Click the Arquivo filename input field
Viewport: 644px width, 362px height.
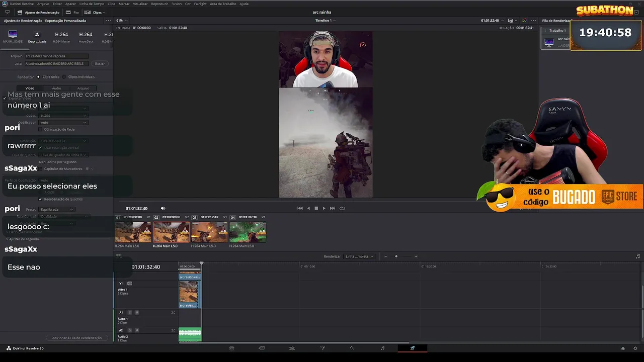pyautogui.click(x=56, y=56)
